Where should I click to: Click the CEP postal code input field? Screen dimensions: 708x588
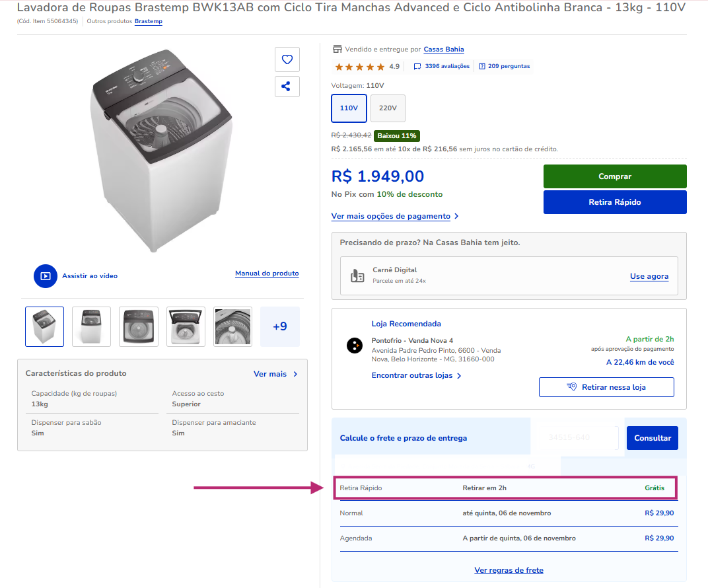point(575,438)
